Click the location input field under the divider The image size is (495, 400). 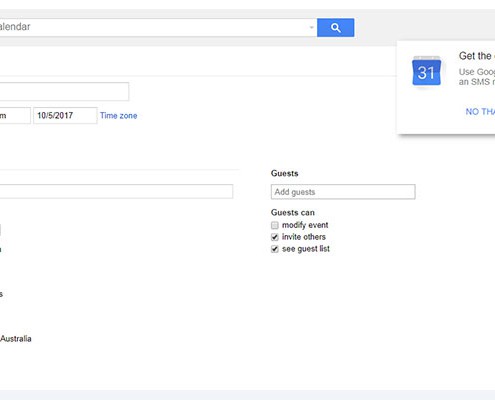116,191
